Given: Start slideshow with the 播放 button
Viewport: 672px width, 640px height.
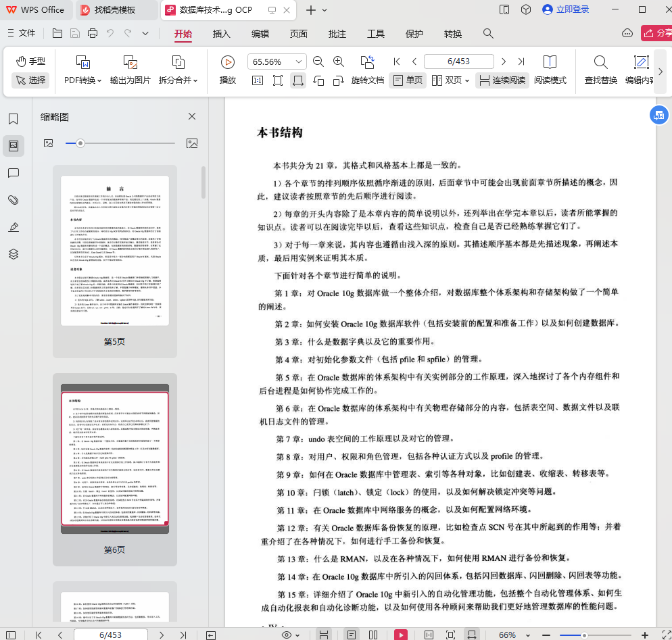Looking at the screenshot, I should 228,70.
